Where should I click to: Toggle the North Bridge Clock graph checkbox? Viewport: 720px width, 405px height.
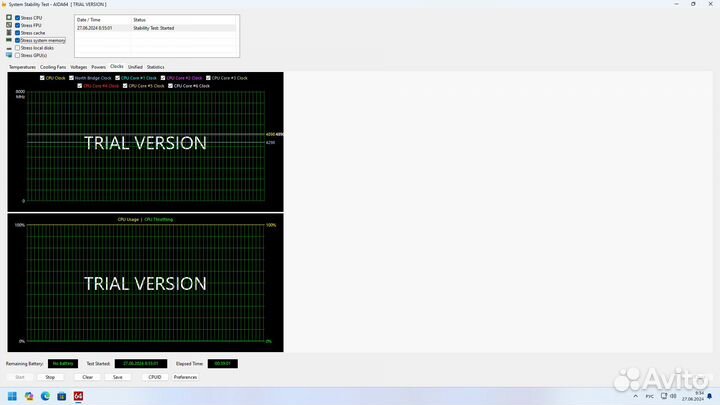71,78
